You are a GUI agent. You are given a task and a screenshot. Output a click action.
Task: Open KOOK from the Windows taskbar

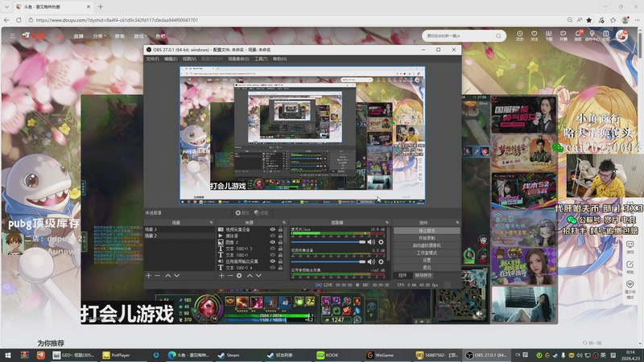(x=332, y=355)
